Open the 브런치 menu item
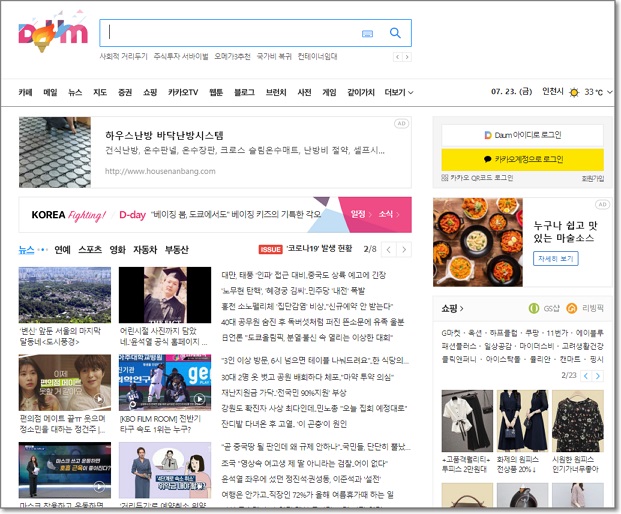Viewport: 621px width, 514px height. pyautogui.click(x=276, y=92)
